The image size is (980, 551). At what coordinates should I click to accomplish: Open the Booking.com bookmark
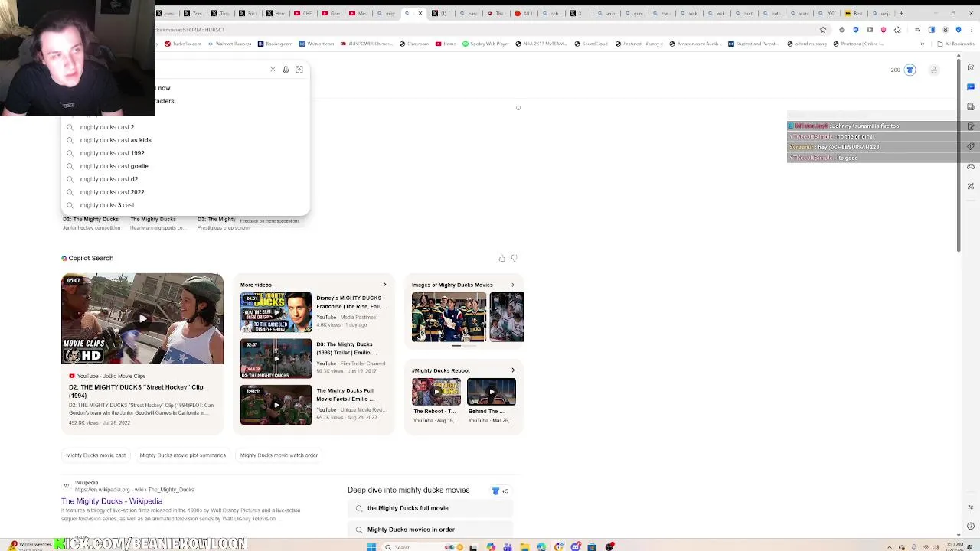coord(275,44)
